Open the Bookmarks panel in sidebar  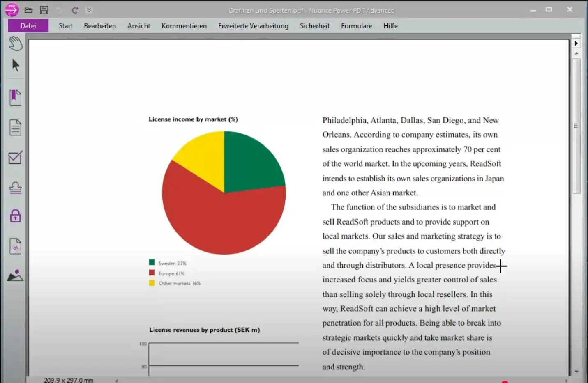(x=16, y=98)
